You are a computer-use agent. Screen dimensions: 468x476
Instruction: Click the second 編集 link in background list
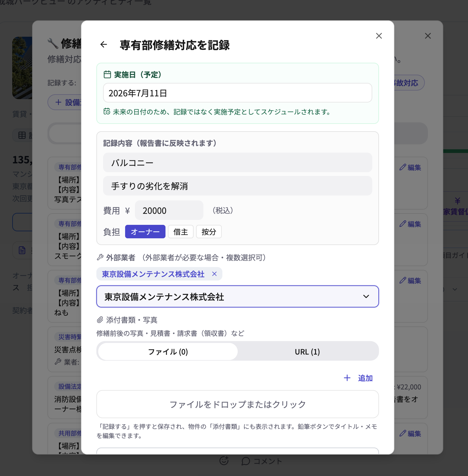(410, 224)
